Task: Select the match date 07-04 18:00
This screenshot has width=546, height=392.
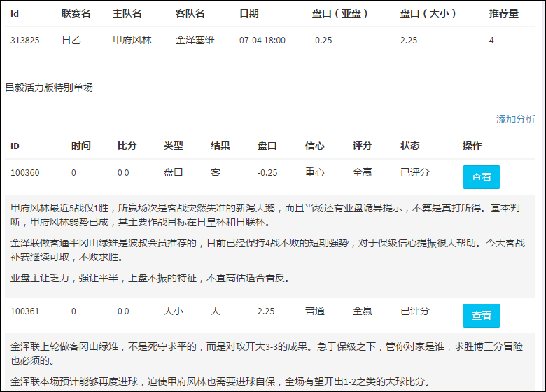Action: click(x=262, y=41)
